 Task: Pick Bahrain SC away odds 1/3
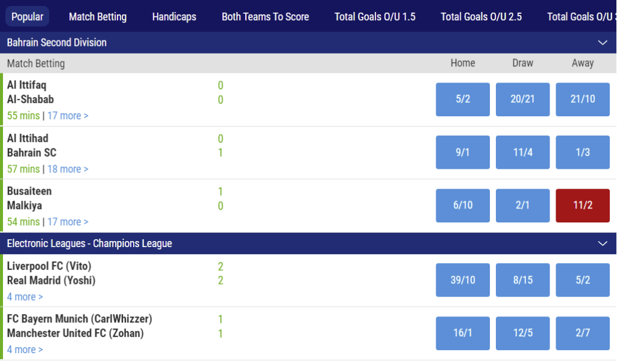click(x=583, y=152)
